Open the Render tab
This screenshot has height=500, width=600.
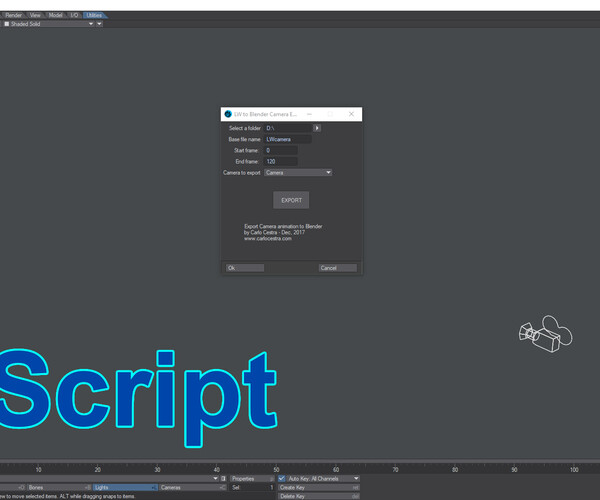(13, 15)
